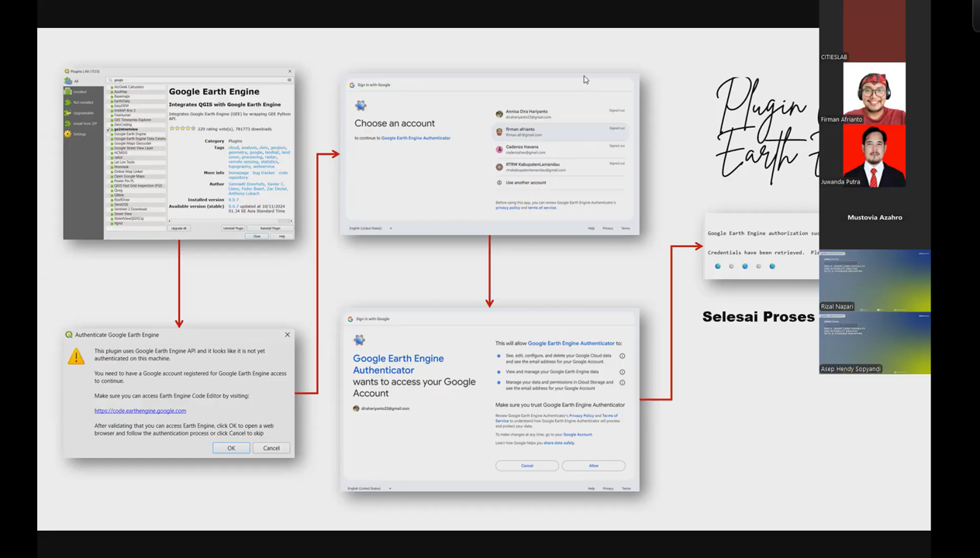Open the language dropdown in account chooser footer

(x=371, y=229)
